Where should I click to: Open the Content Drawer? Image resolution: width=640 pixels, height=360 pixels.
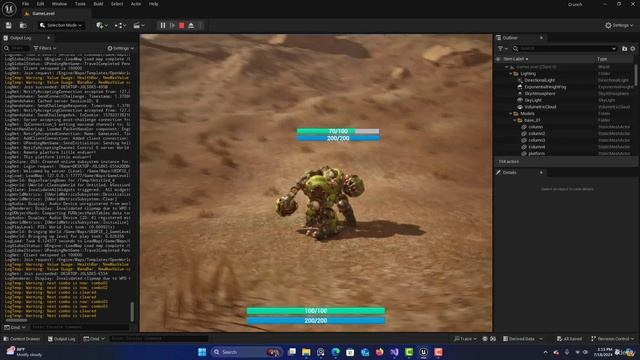pyautogui.click(x=22, y=339)
